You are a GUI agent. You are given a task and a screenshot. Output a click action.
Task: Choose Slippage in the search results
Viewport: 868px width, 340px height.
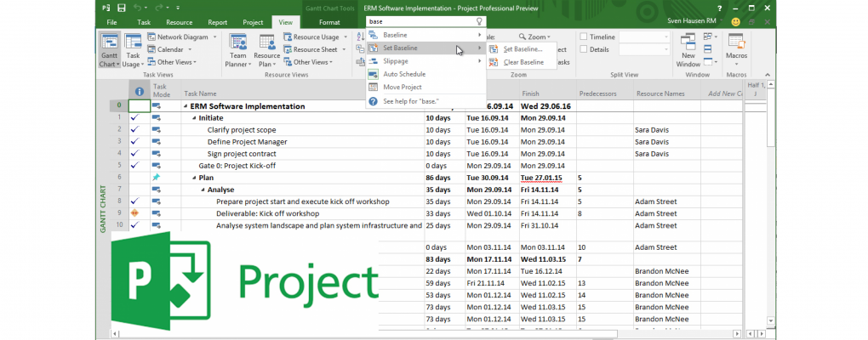click(x=425, y=61)
